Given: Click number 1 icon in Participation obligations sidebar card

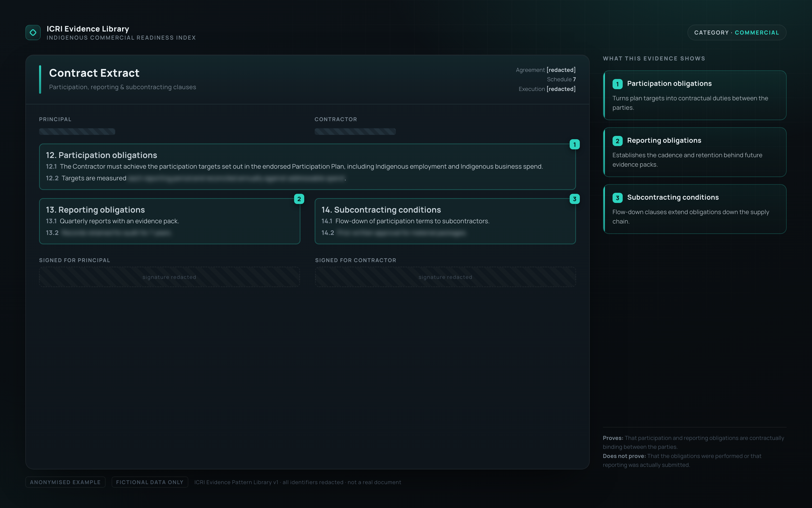Looking at the screenshot, I should click(x=617, y=84).
